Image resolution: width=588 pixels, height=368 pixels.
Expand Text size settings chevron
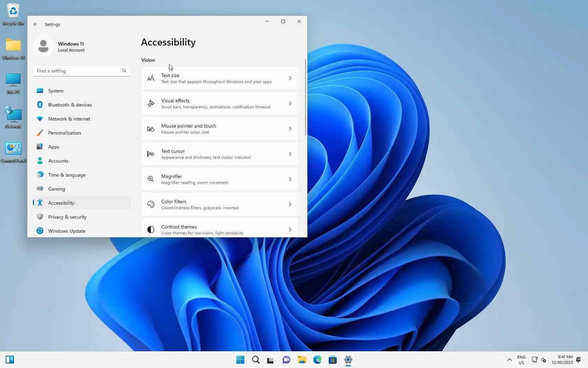(290, 79)
